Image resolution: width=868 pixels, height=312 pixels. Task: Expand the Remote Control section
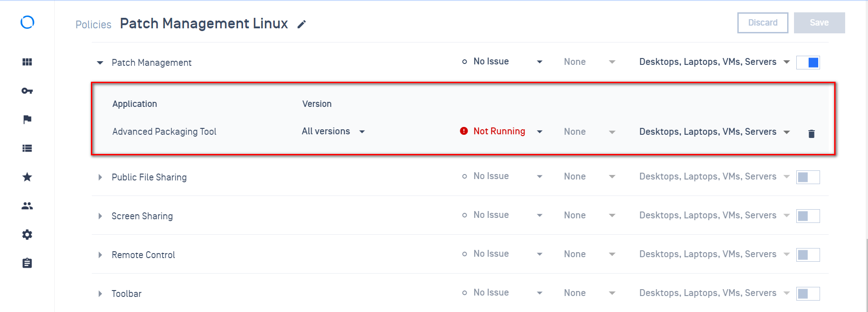point(100,255)
